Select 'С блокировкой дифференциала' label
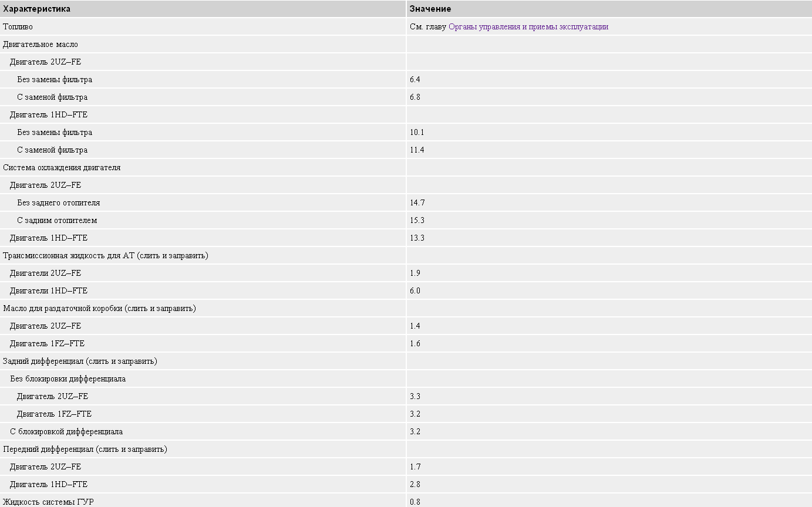This screenshot has height=507, width=812. 66,431
